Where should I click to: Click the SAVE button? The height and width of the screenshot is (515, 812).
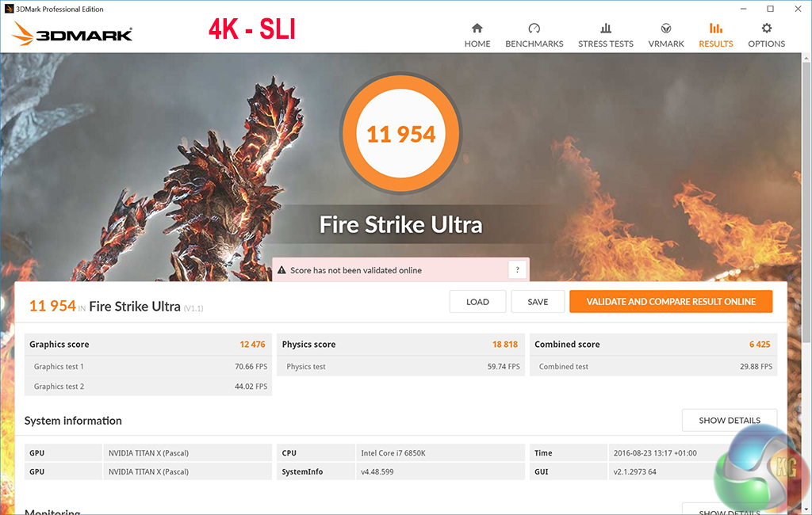[x=538, y=302]
